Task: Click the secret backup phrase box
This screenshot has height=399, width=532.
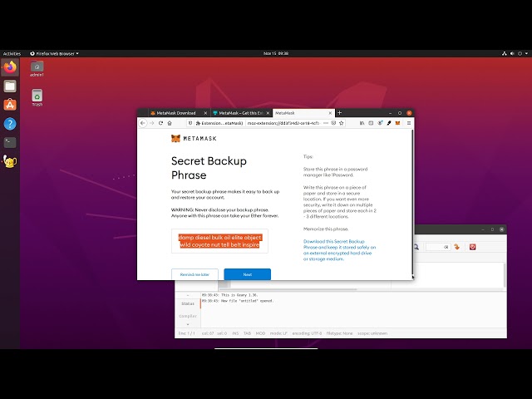Action: tap(219, 241)
